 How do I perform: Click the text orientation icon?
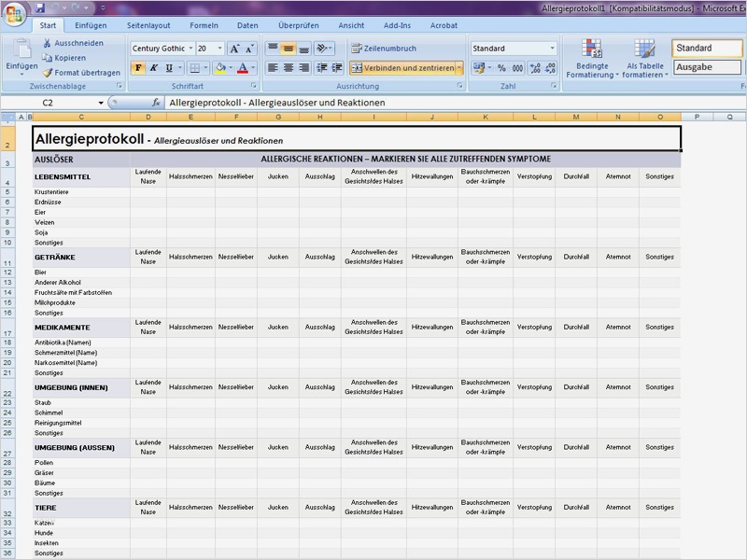coord(322,49)
